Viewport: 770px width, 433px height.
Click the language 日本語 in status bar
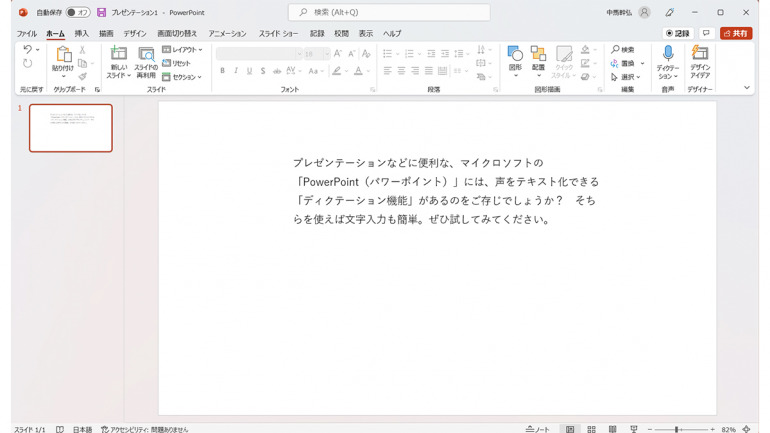click(82, 429)
